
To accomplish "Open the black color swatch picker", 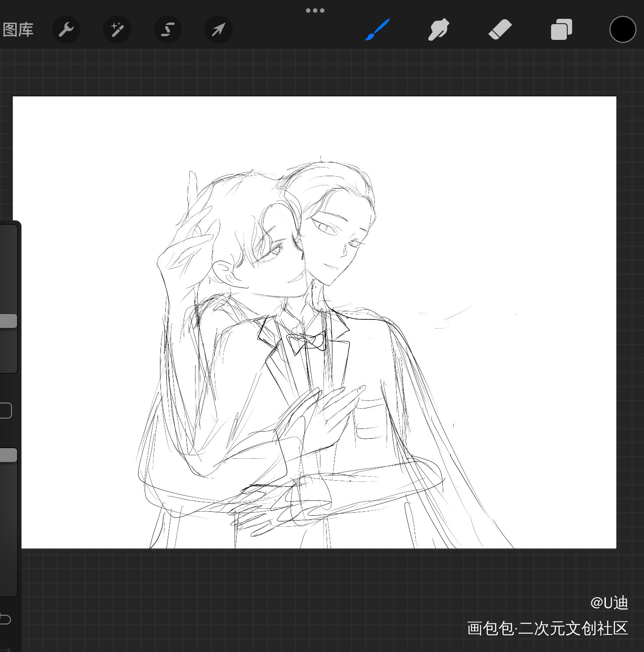I will coord(623,29).
